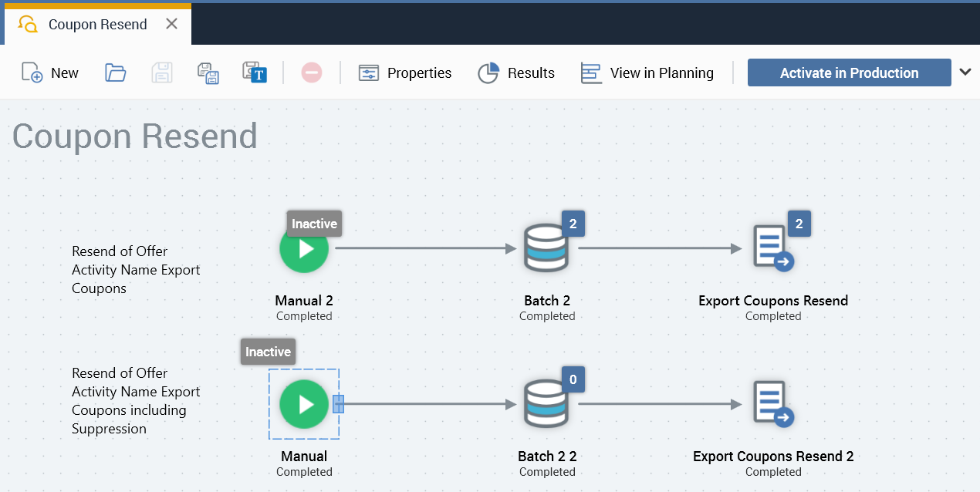
Task: Click View in Planning
Action: coord(647,73)
